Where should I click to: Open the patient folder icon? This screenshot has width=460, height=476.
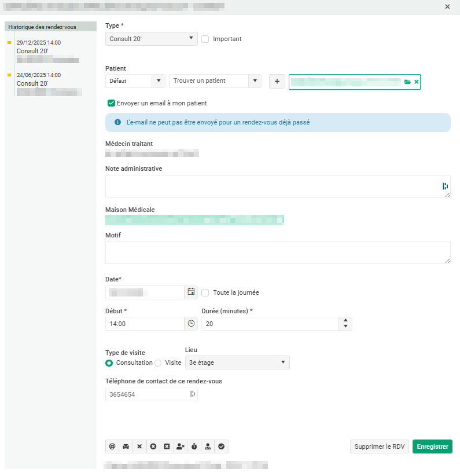407,82
